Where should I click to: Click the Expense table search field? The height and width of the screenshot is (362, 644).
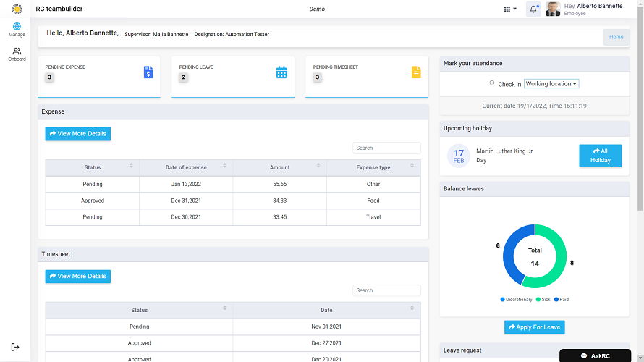(386, 148)
